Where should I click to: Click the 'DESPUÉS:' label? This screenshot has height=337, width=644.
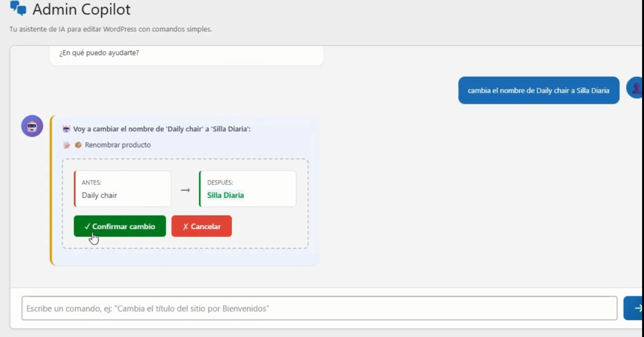point(220,182)
